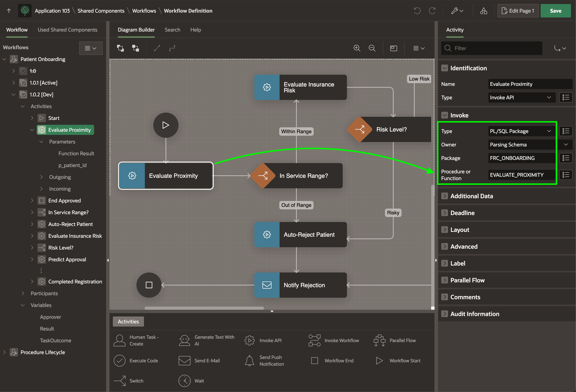Image resolution: width=576 pixels, height=392 pixels.
Task: Open the Utilities wrench menu
Action: pos(457,11)
